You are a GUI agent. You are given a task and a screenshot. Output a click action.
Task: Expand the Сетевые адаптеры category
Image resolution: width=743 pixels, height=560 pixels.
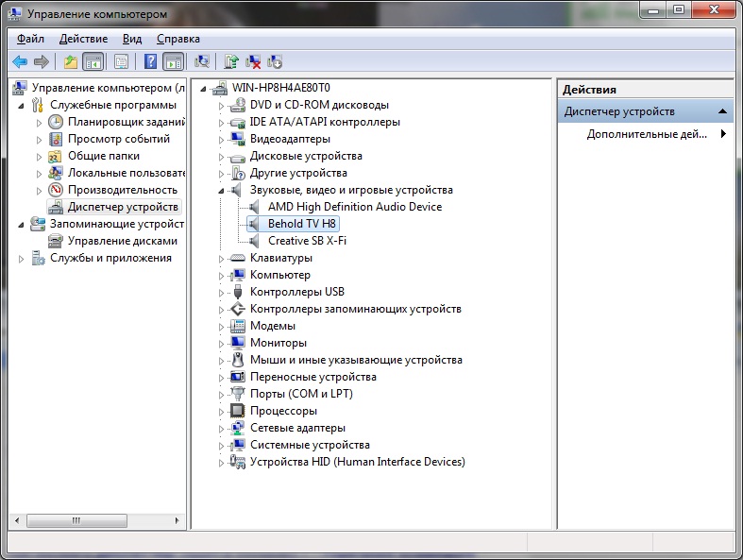(223, 429)
